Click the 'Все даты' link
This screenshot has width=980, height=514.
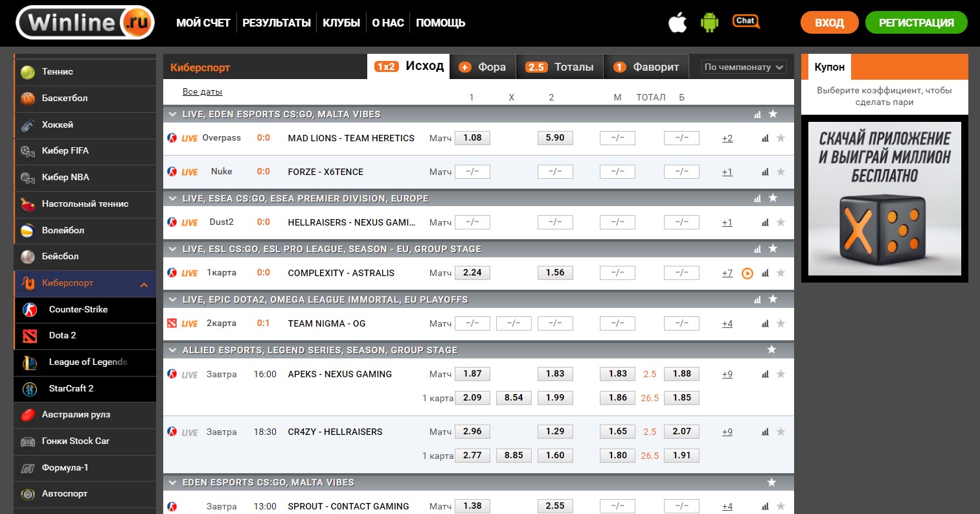click(202, 92)
